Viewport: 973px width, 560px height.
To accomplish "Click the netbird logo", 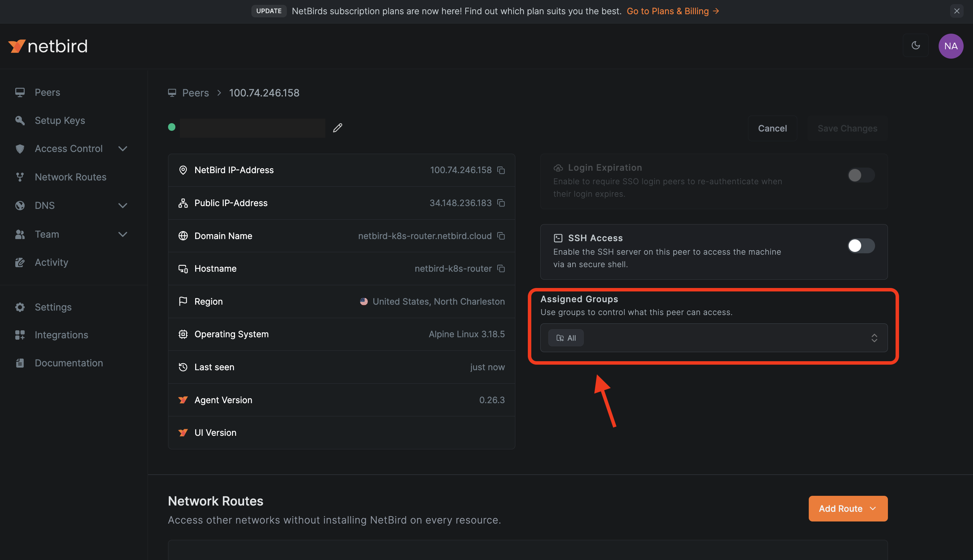I will [48, 46].
